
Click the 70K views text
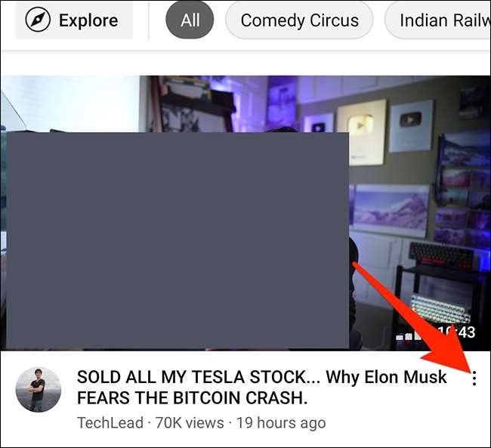190,422
